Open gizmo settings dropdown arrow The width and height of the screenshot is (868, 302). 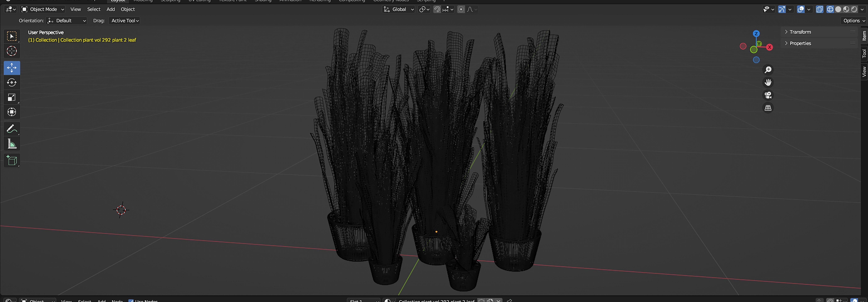[x=790, y=9]
